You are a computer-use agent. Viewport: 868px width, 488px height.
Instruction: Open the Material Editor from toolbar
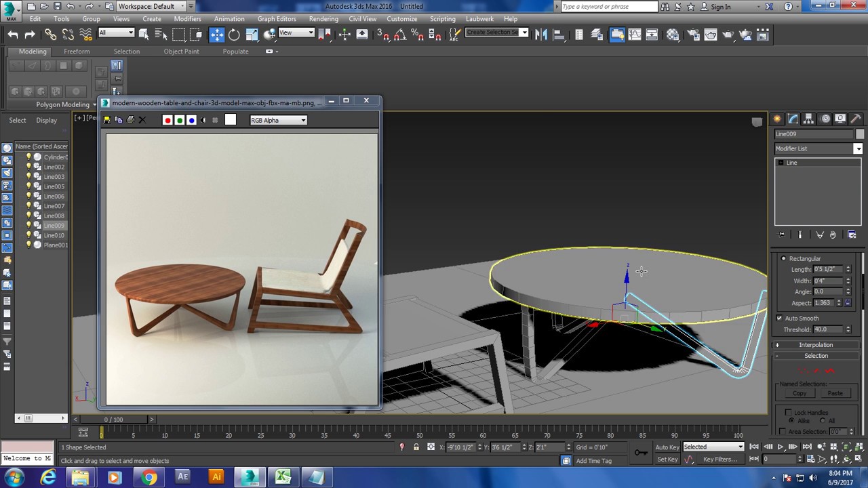(x=672, y=35)
